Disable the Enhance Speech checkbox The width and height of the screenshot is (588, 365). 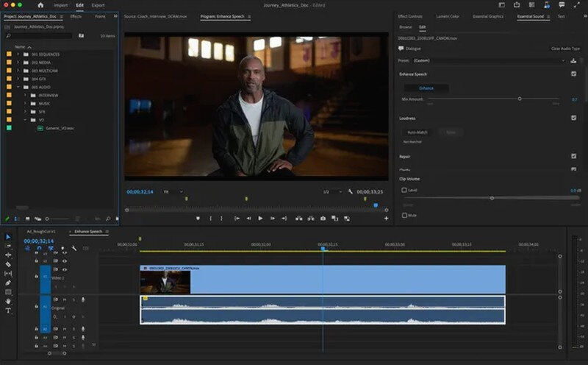point(573,74)
